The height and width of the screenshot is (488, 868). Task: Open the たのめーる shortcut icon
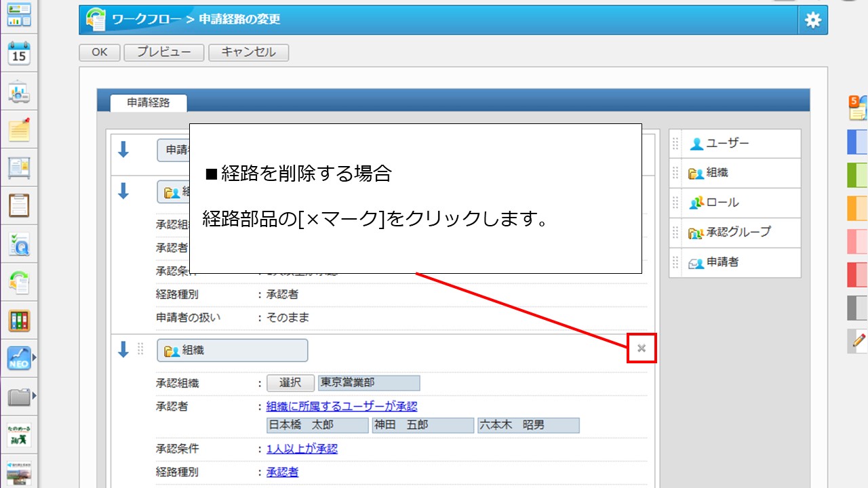coord(19,434)
